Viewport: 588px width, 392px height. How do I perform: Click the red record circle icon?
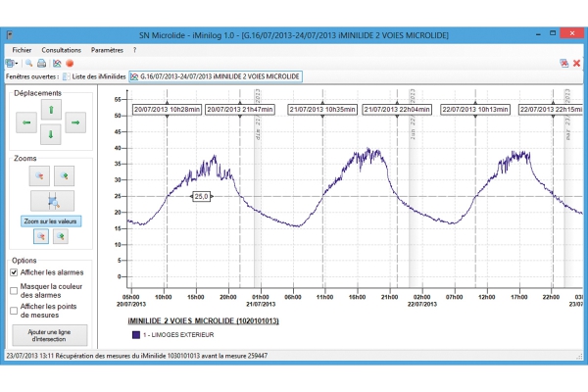coord(70,64)
